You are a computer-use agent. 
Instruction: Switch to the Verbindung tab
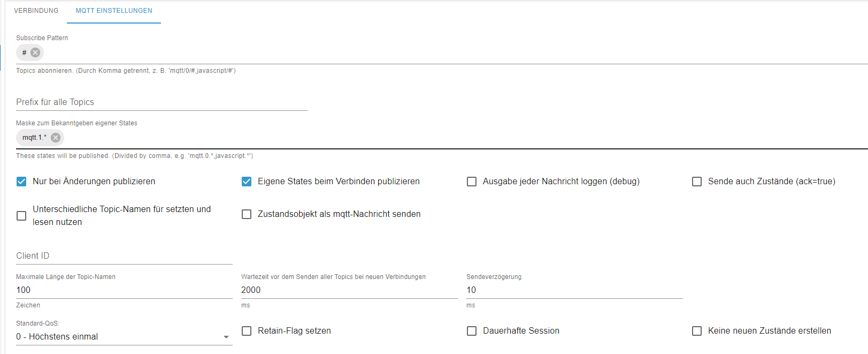tap(36, 11)
